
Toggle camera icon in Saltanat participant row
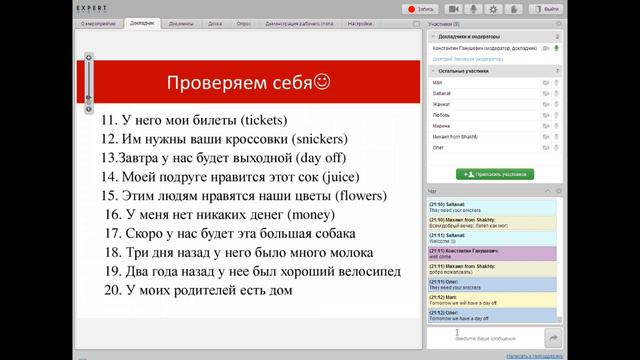[546, 93]
